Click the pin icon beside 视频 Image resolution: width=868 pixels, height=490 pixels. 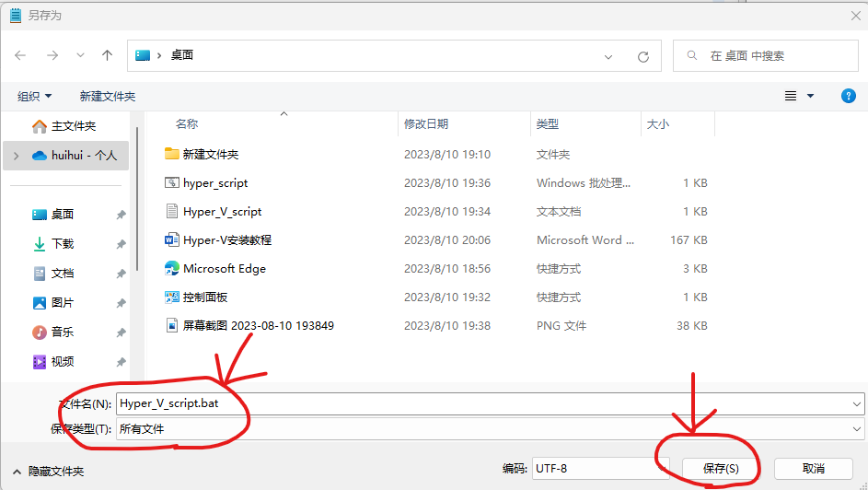point(121,362)
